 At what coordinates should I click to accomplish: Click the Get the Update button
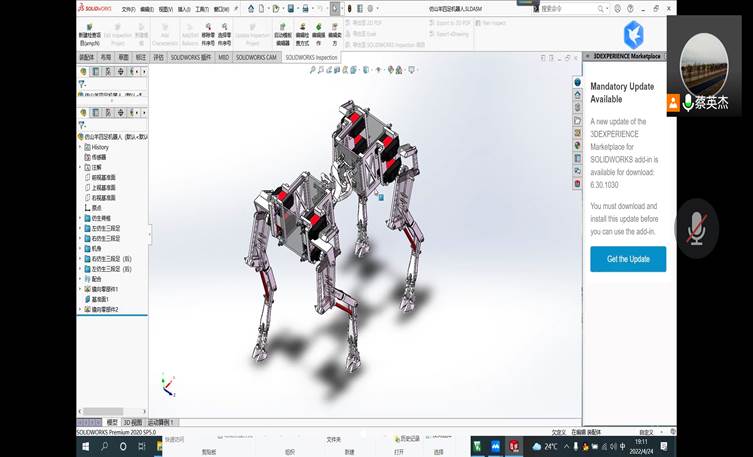pyautogui.click(x=627, y=259)
